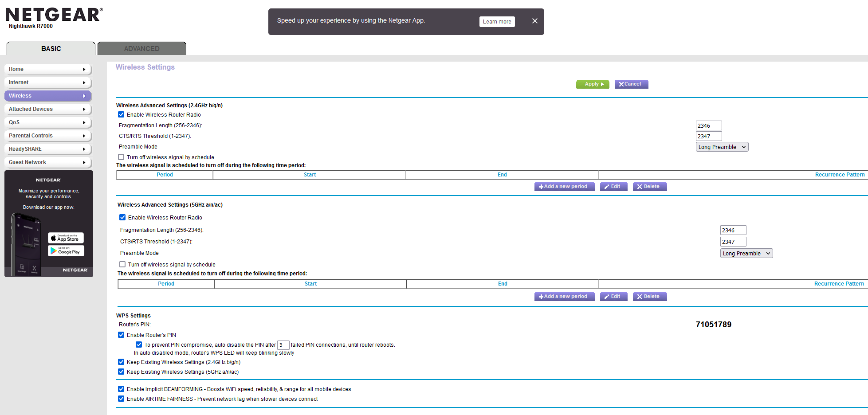This screenshot has height=415, width=868.
Task: Apply the wireless settings
Action: coord(592,84)
